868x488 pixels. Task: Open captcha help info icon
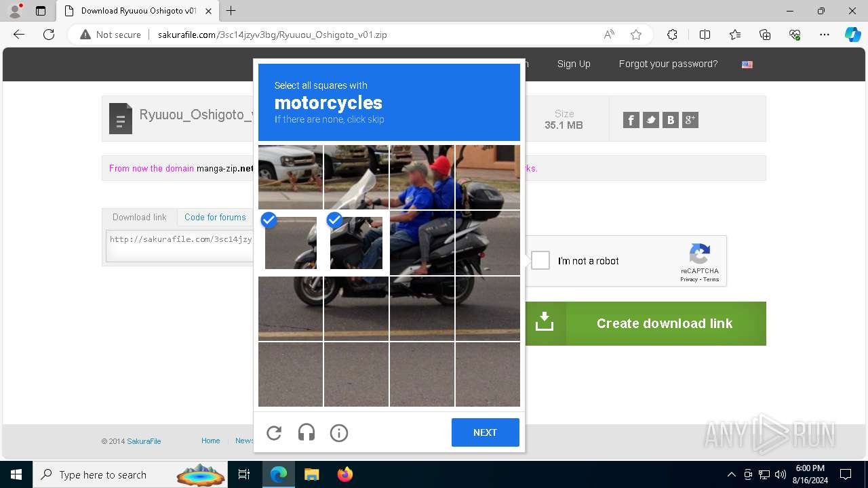[x=339, y=432]
